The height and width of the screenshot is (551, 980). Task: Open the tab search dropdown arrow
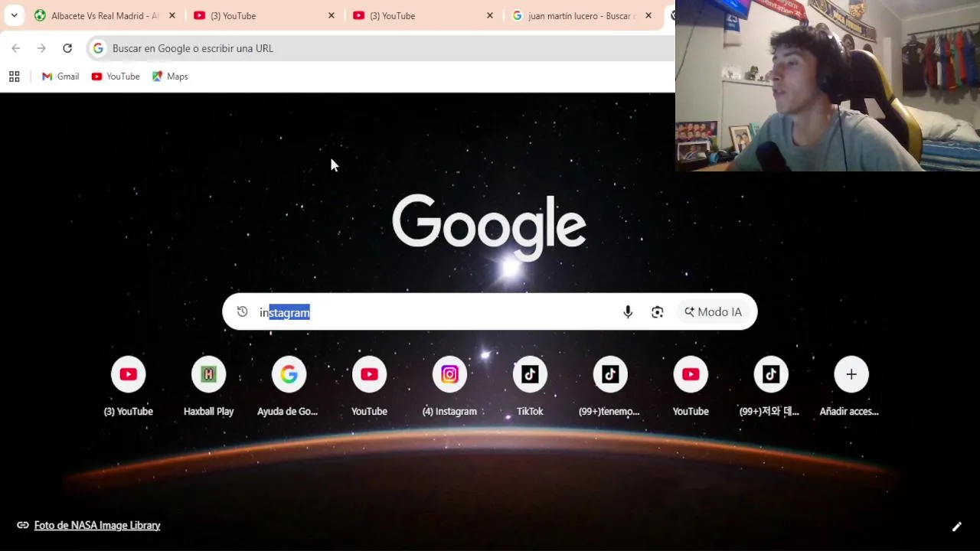pyautogui.click(x=14, y=15)
